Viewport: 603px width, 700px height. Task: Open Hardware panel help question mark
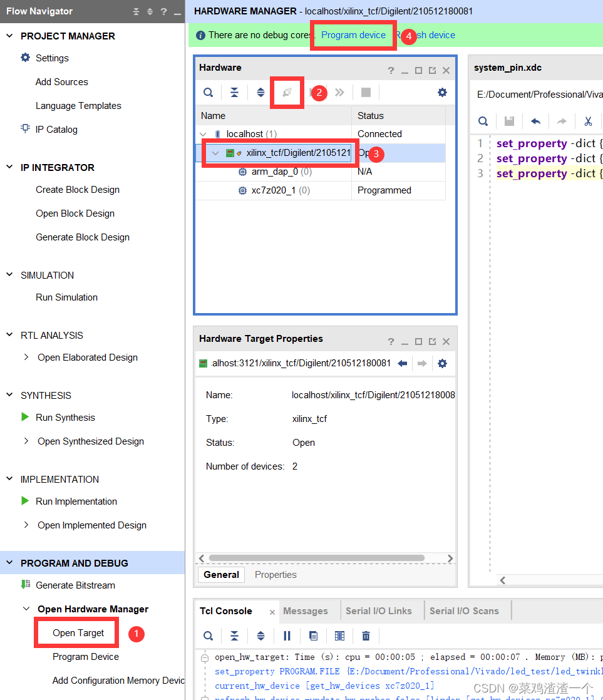[x=391, y=71]
